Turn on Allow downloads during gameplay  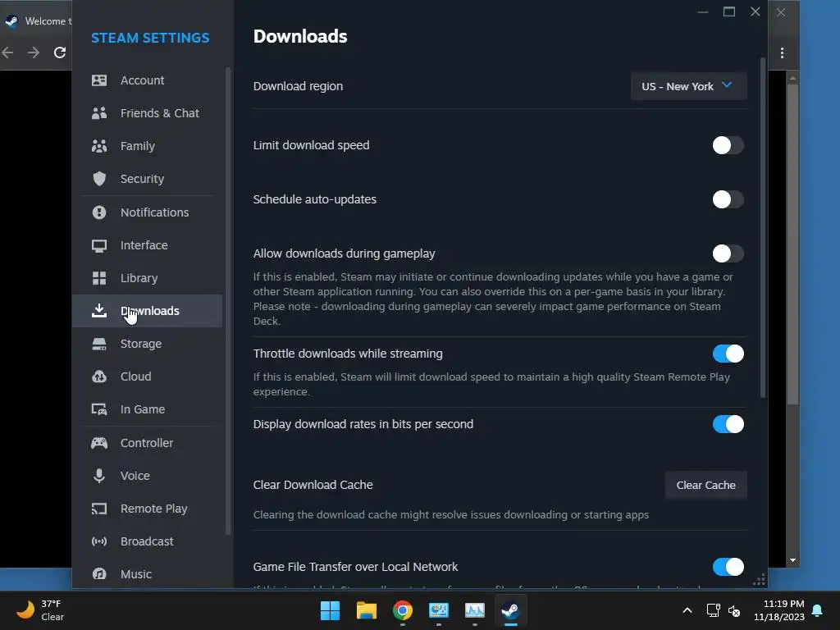click(728, 253)
